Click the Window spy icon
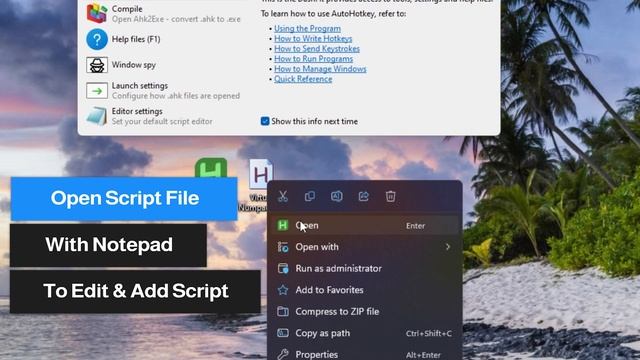Viewport: 640px width, 360px height. [97, 65]
